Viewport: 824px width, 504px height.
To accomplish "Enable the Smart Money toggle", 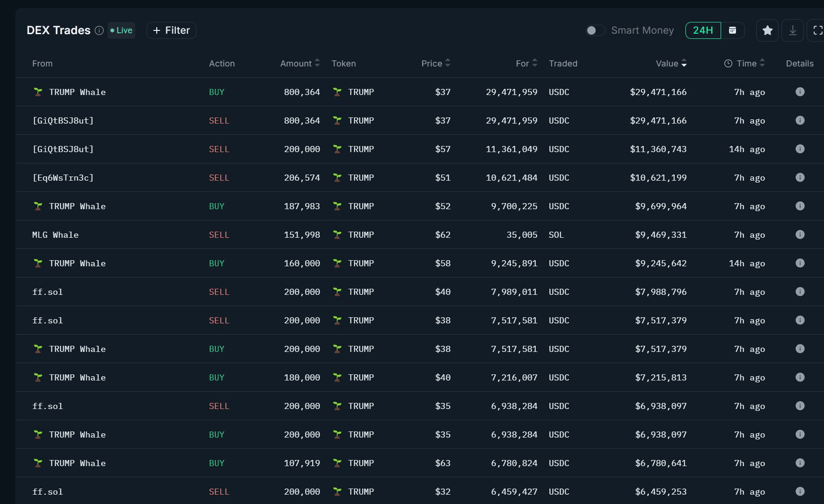I will coord(595,30).
